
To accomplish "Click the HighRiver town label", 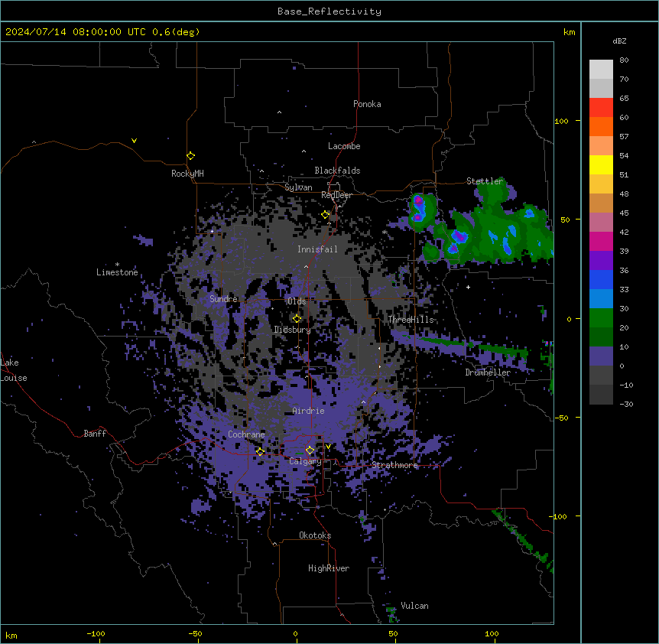I will 329,568.
